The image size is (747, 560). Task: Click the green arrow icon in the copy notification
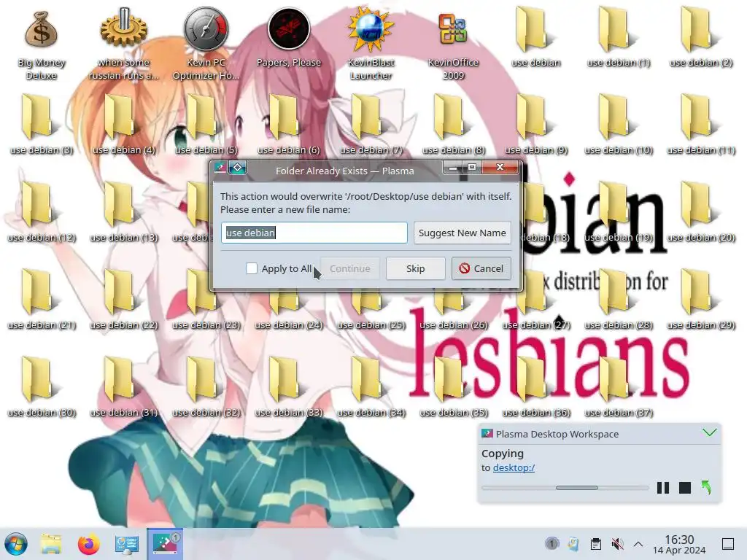tap(706, 488)
